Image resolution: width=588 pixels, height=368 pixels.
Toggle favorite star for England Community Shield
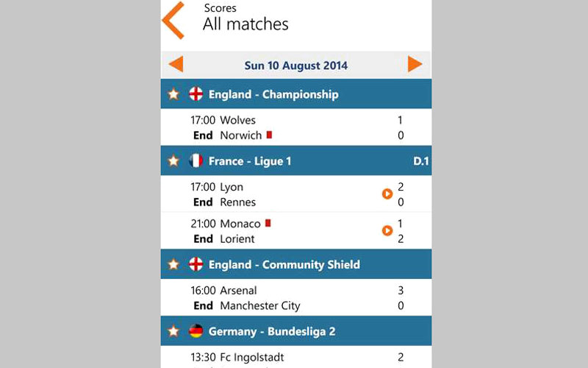pyautogui.click(x=173, y=264)
